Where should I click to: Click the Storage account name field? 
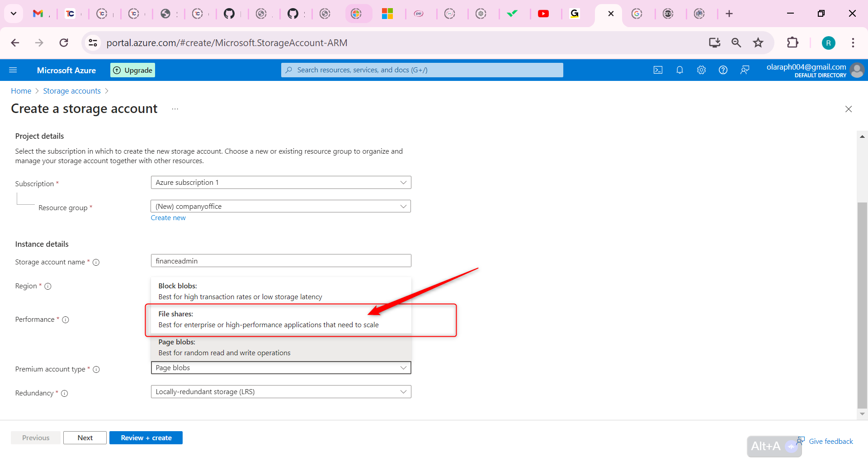pyautogui.click(x=281, y=261)
